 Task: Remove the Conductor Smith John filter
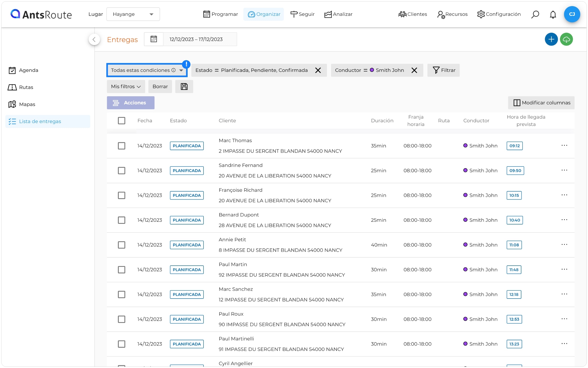click(x=414, y=70)
